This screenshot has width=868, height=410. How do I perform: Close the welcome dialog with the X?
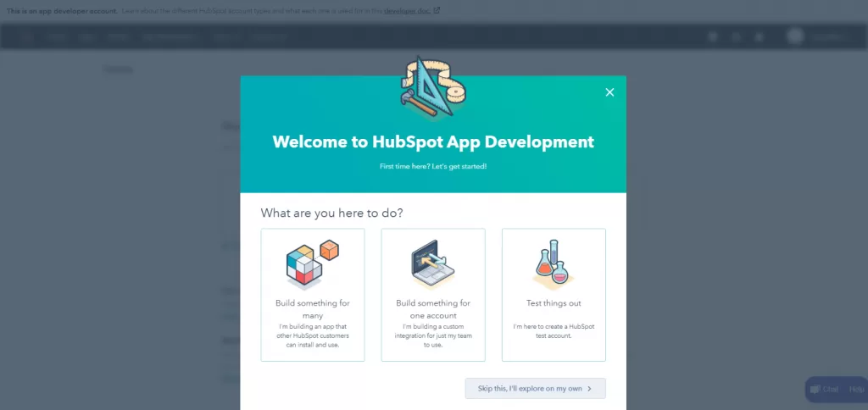point(609,92)
